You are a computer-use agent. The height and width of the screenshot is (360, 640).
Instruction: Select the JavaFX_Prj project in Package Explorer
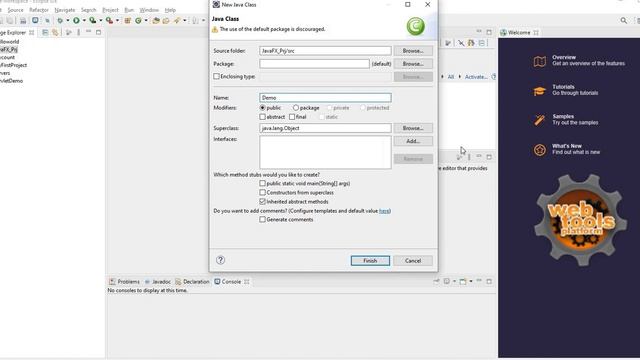[x=9, y=49]
